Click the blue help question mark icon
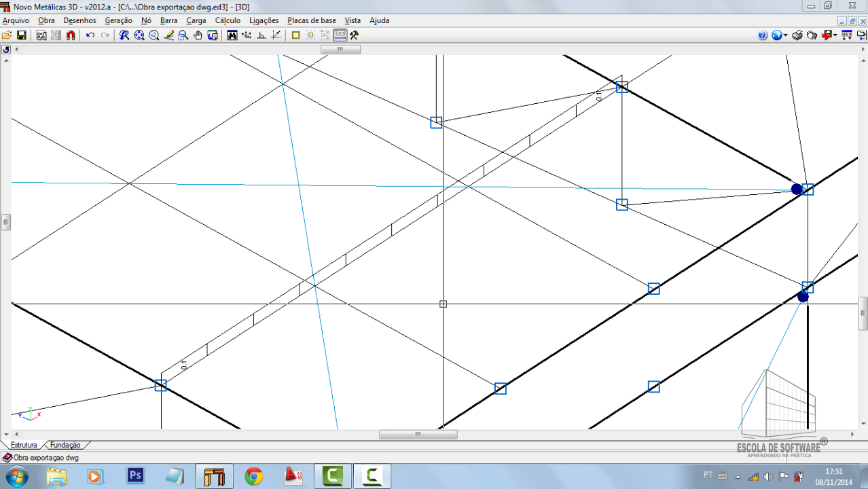Viewport: 868px width, 489px height. (x=762, y=35)
